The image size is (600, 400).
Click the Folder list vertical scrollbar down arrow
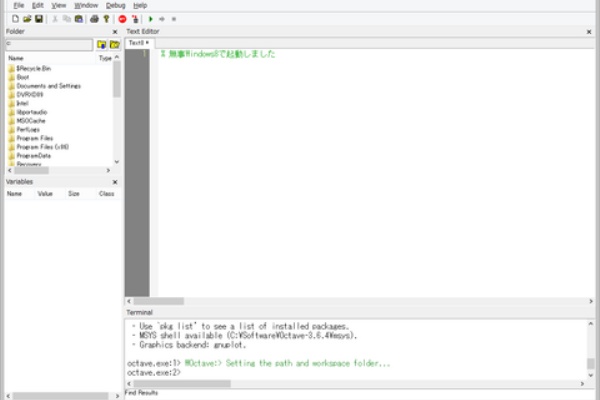click(117, 161)
